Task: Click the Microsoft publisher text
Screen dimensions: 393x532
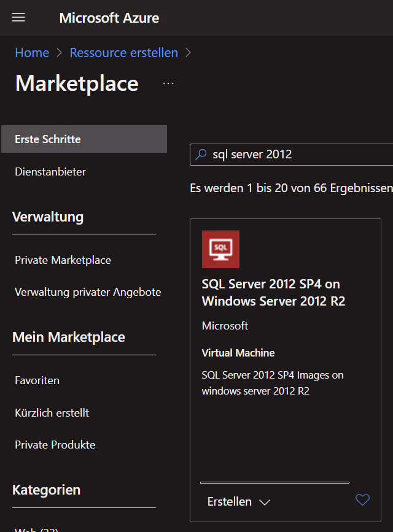Action: pyautogui.click(x=225, y=326)
